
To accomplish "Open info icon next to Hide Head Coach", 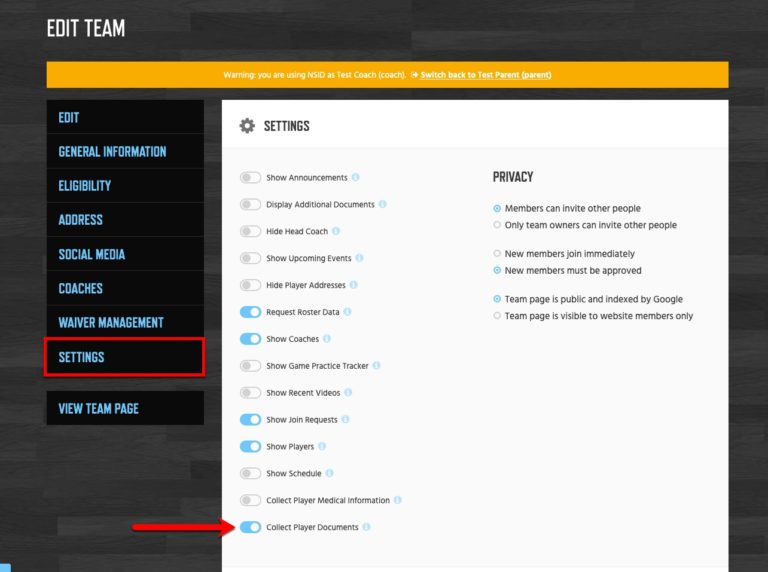I will point(336,231).
